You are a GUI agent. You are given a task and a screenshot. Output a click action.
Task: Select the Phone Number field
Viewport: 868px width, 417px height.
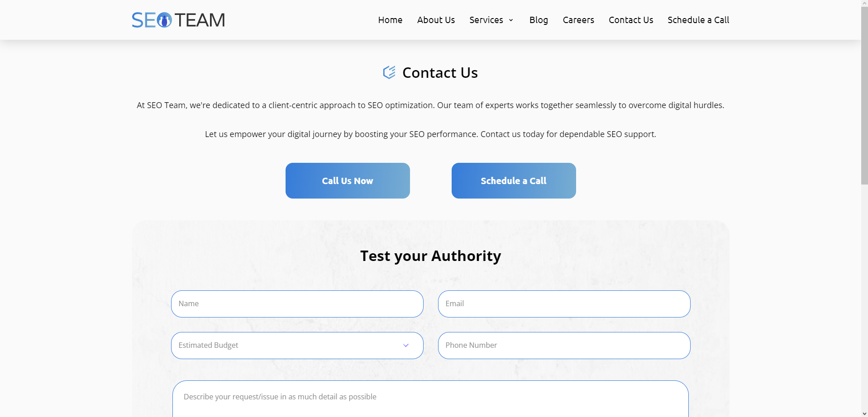pos(564,346)
